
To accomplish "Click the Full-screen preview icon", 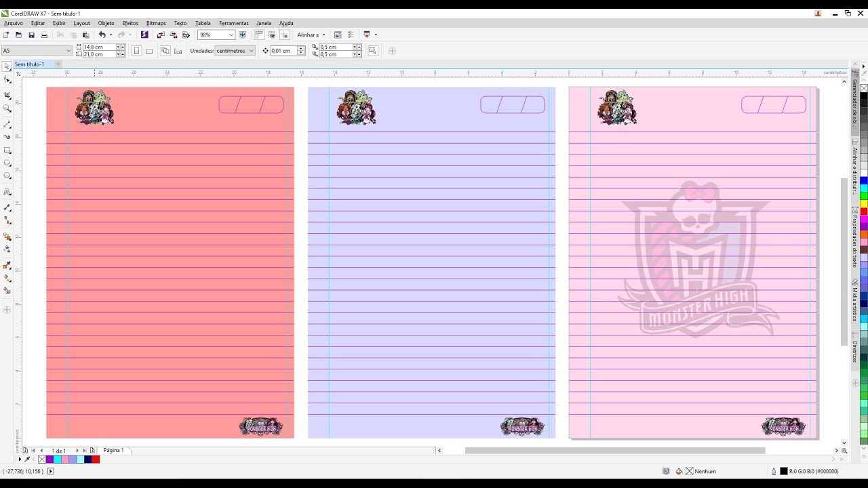I will coord(242,35).
